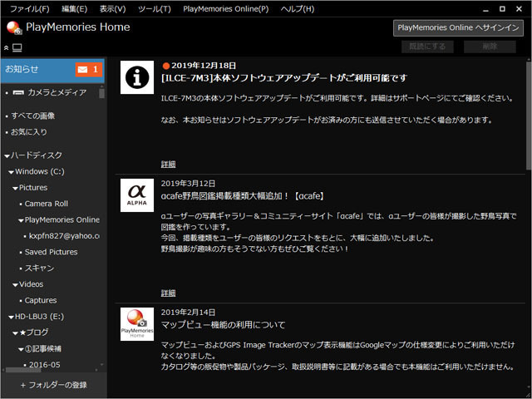Collapse the ★ブログ folder node
This screenshot has height=399, width=532.
pos(15,333)
